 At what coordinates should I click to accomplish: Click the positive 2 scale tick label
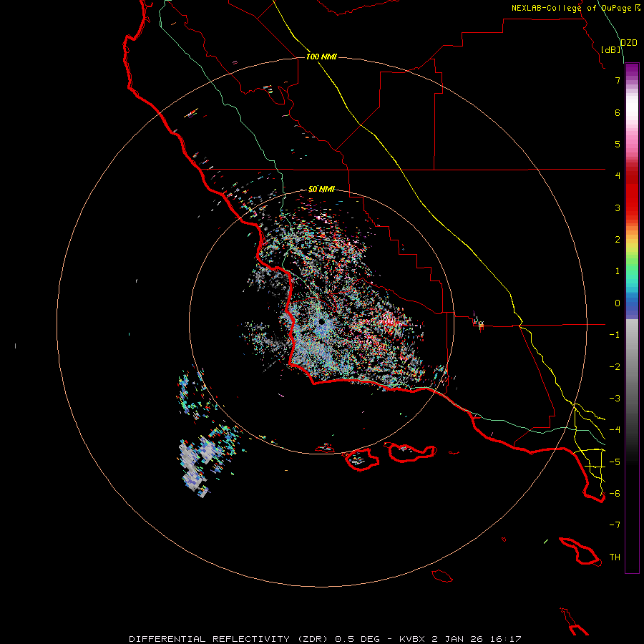tap(618, 240)
